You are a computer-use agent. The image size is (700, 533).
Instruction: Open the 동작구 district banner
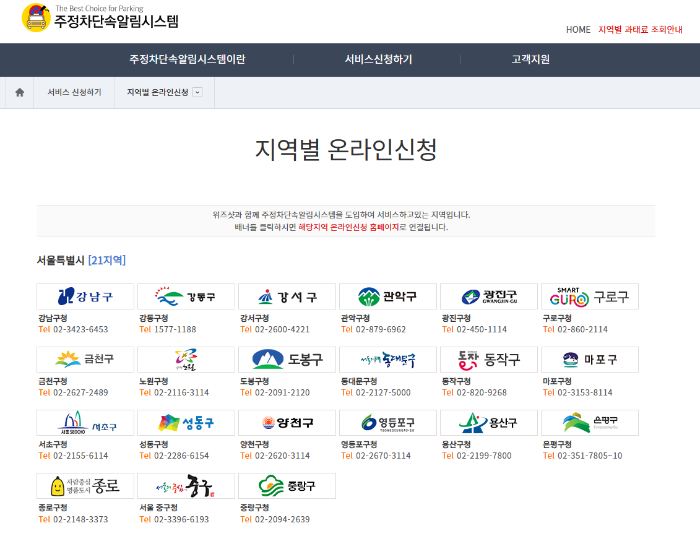489,359
